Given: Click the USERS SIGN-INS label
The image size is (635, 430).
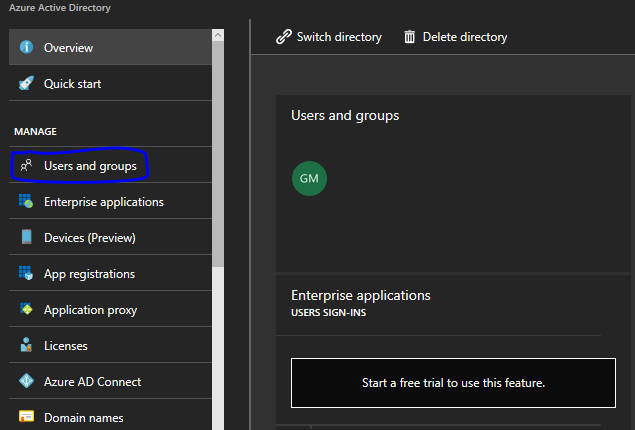Looking at the screenshot, I should coord(328,313).
